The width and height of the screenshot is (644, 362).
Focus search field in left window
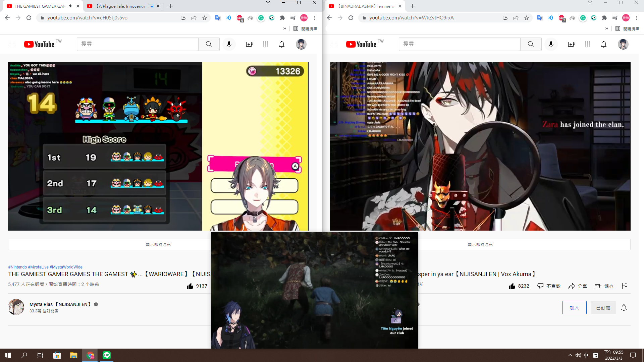138,44
